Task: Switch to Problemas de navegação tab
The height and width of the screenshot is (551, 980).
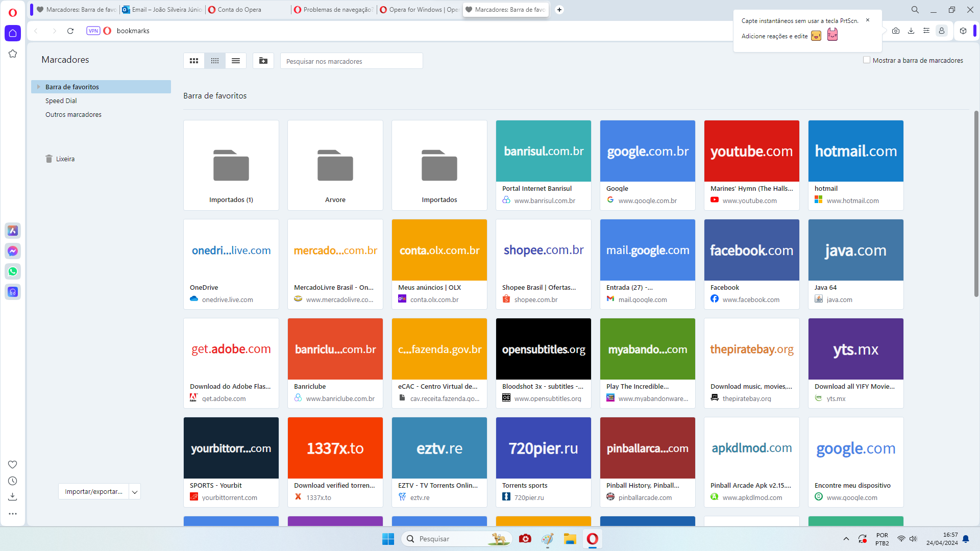Action: coord(334,10)
